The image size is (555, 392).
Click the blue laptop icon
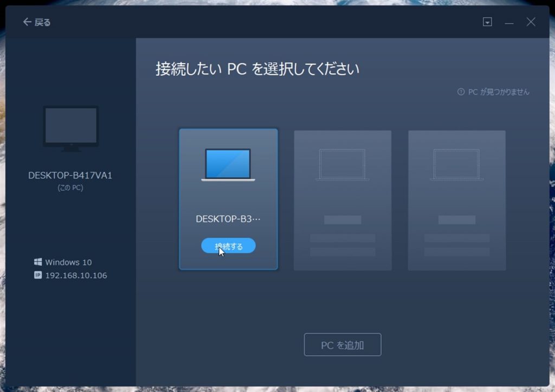[228, 164]
